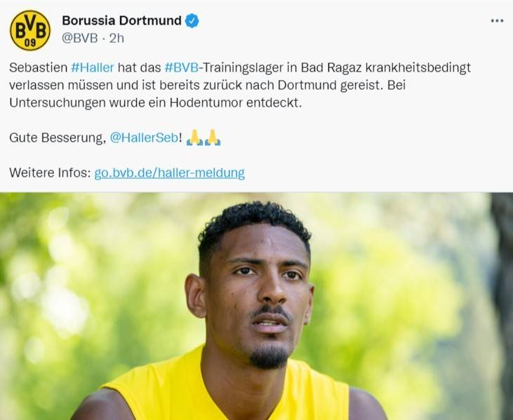This screenshot has width=513, height=420.
Task: Click the word Hodentumor in the tweet
Action: [x=206, y=102]
